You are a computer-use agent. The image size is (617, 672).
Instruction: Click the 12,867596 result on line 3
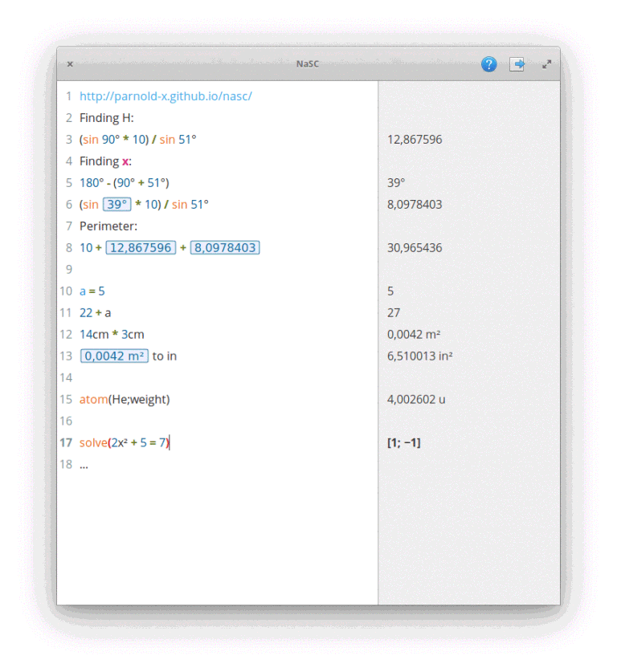pyautogui.click(x=414, y=140)
